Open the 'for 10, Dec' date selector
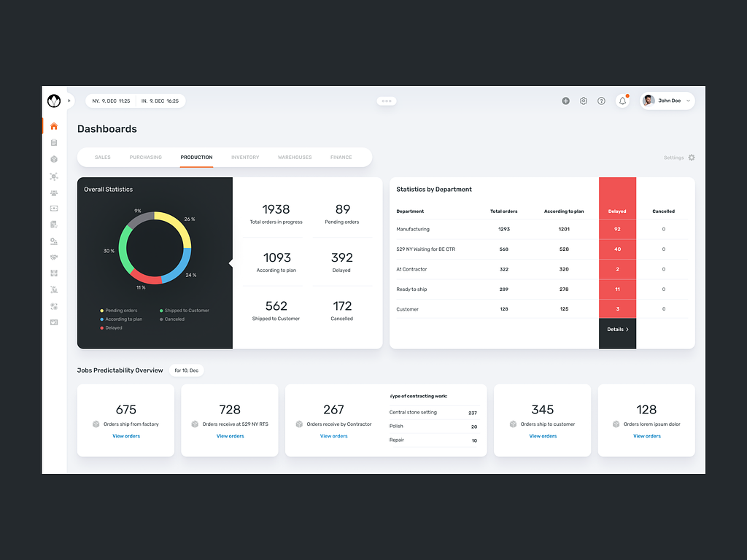747x560 pixels. [186, 370]
